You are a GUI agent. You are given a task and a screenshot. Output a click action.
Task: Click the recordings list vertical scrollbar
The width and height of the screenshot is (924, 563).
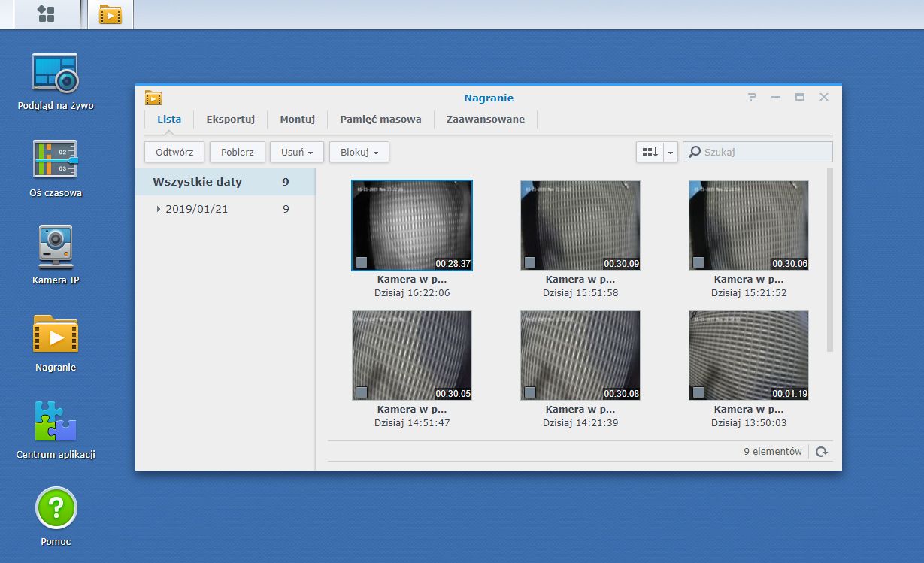coord(830,259)
